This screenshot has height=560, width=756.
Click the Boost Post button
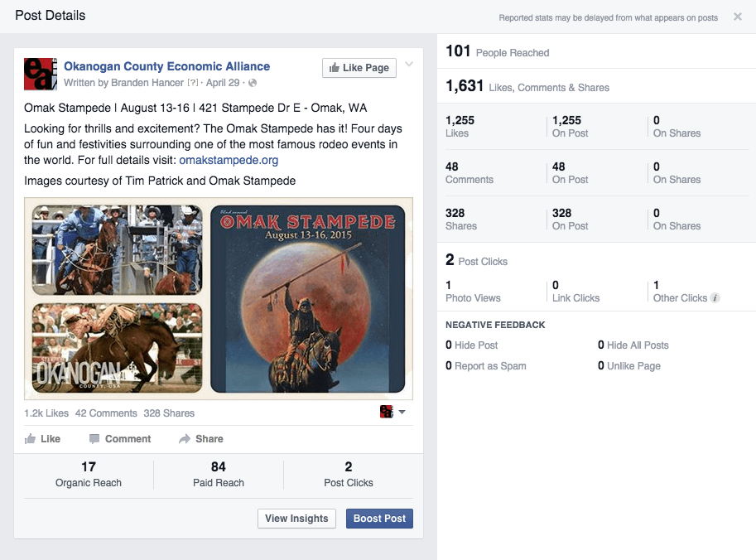click(x=378, y=519)
